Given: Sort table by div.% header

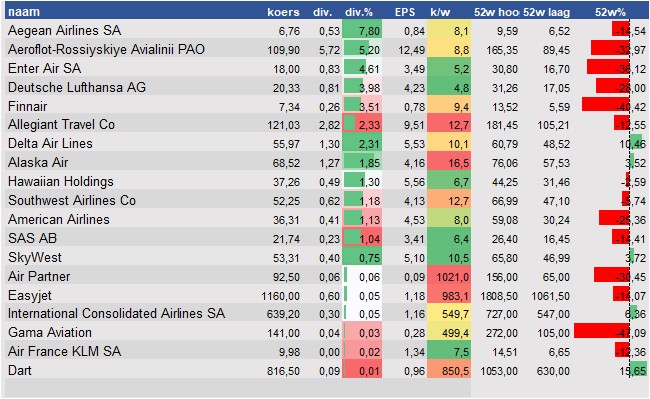Looking at the screenshot, I should click(x=359, y=12).
